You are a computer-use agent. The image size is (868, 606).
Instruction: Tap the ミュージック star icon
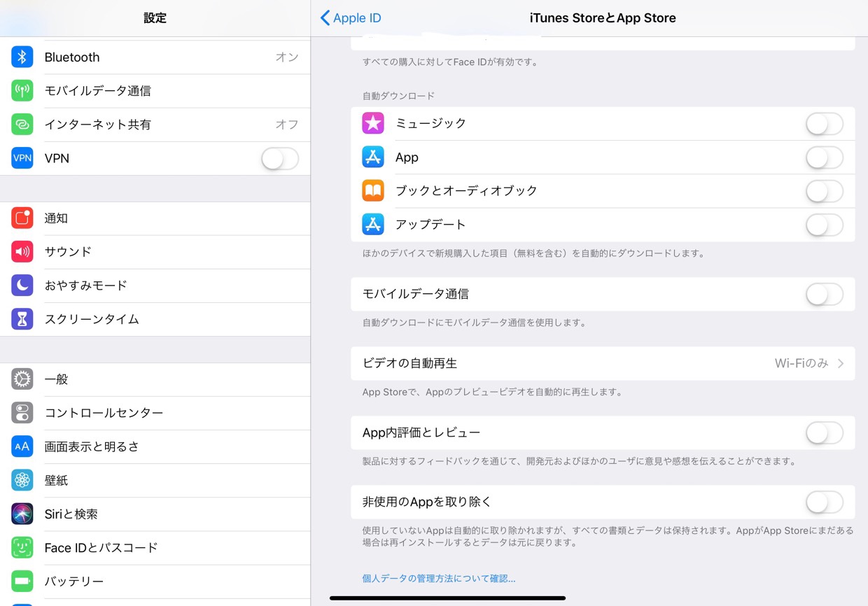(x=373, y=123)
